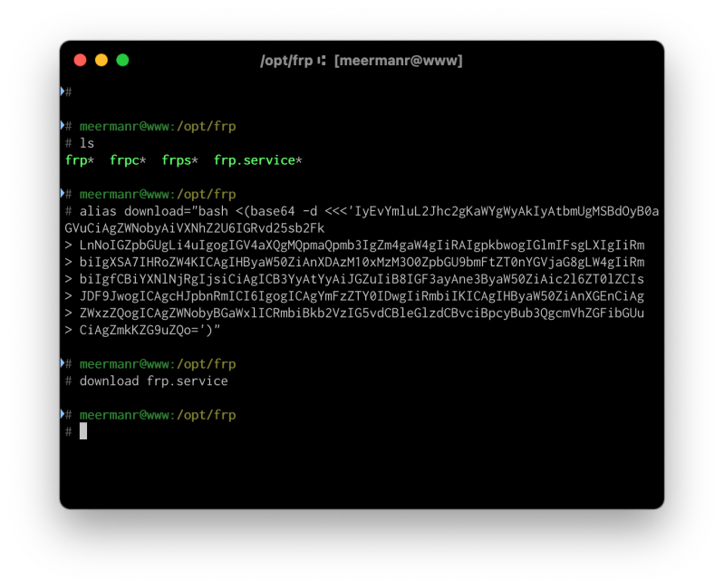724x588 pixels.
Task: Select the 'frps*' entry in the listing
Action: click(x=180, y=160)
